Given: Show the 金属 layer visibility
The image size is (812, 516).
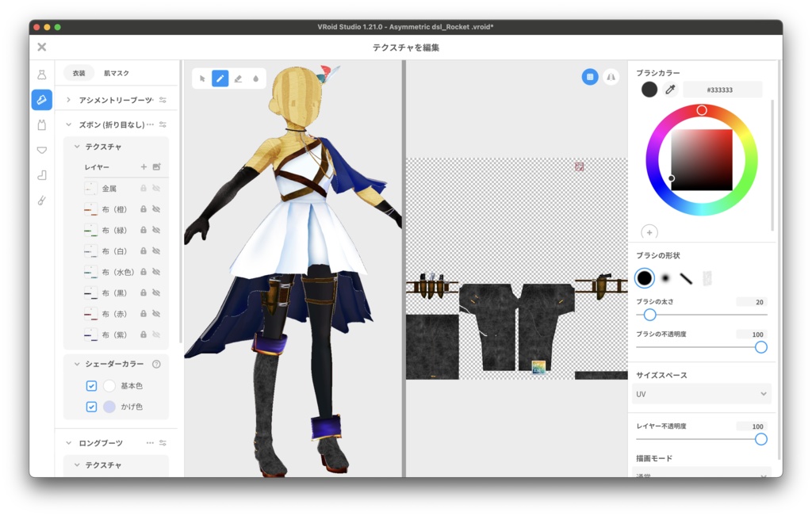Looking at the screenshot, I should pyautogui.click(x=156, y=187).
